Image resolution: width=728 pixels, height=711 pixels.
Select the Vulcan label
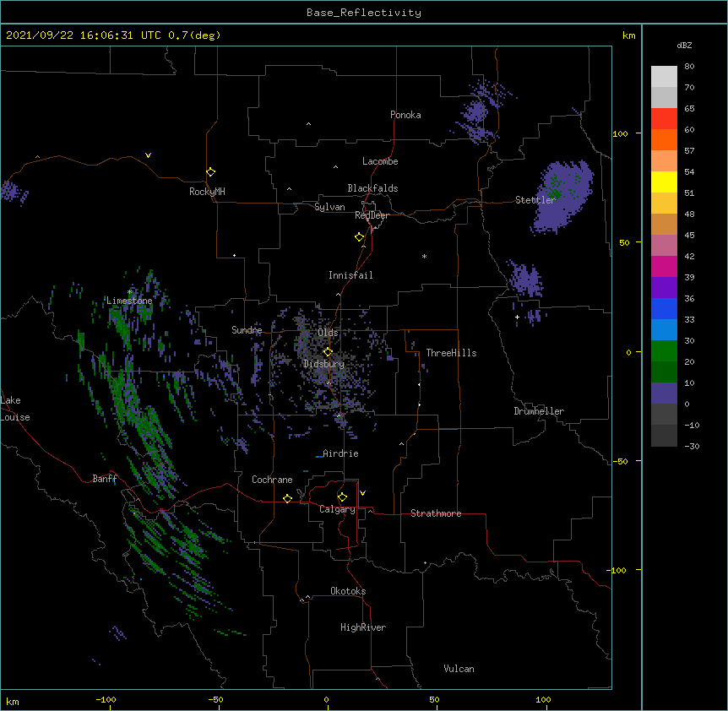coord(459,669)
